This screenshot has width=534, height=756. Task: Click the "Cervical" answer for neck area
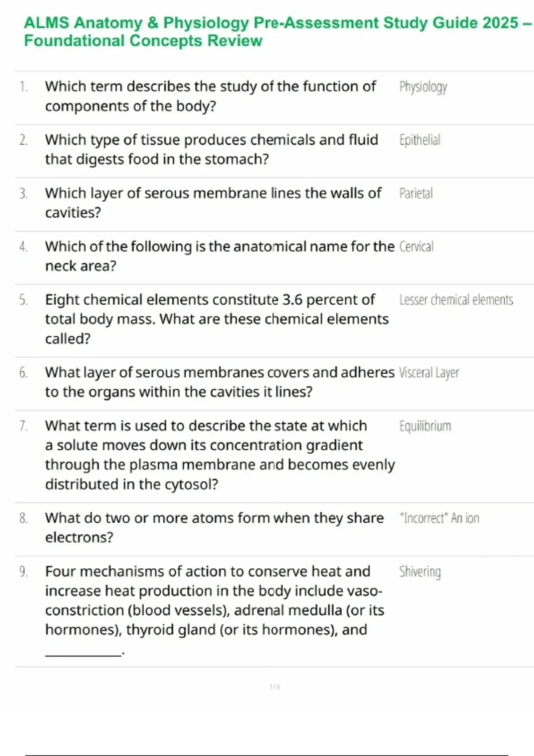click(416, 247)
